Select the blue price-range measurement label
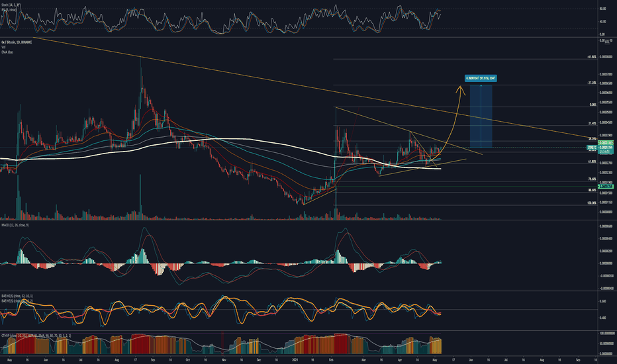 [481, 78]
